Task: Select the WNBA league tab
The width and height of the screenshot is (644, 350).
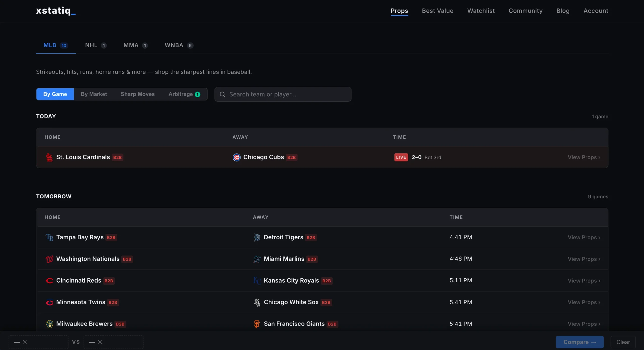Action: pyautogui.click(x=179, y=45)
